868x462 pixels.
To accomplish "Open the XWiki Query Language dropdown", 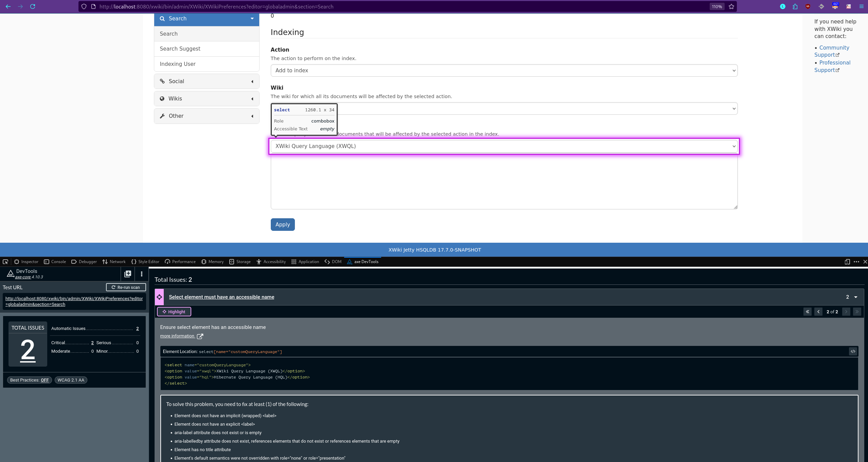I will [x=504, y=146].
